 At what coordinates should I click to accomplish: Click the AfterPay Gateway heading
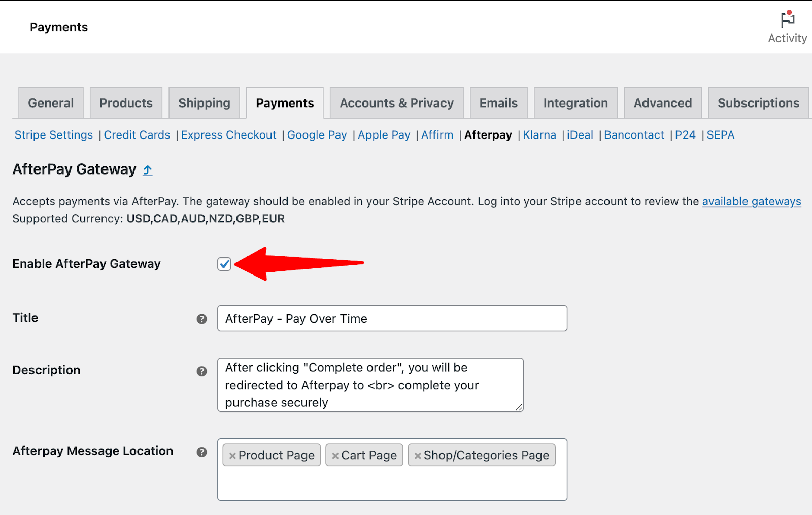(75, 169)
